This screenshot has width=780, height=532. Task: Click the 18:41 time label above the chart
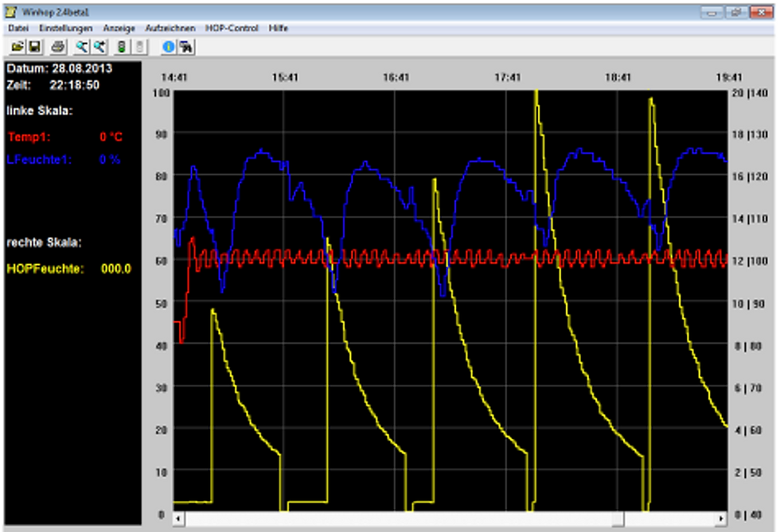pyautogui.click(x=618, y=78)
